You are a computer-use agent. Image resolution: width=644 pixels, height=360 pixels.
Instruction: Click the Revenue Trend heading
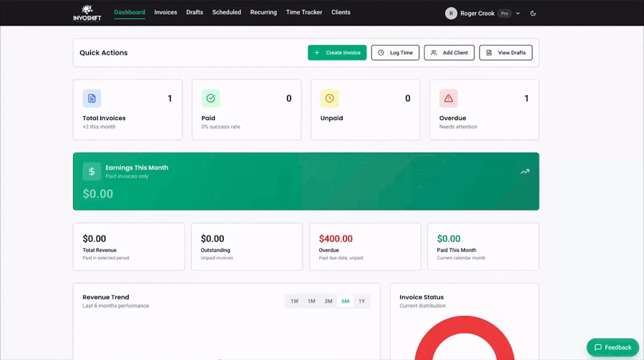(x=106, y=297)
